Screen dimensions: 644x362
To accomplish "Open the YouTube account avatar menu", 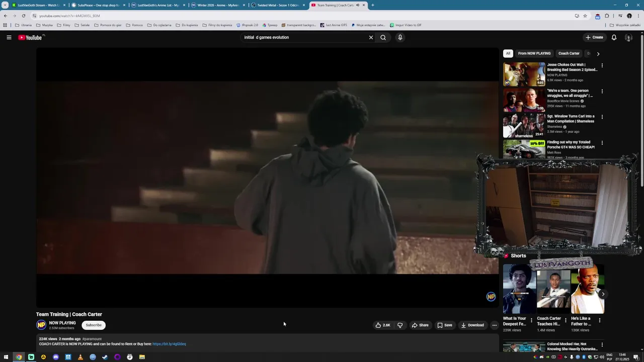I will coord(628,37).
